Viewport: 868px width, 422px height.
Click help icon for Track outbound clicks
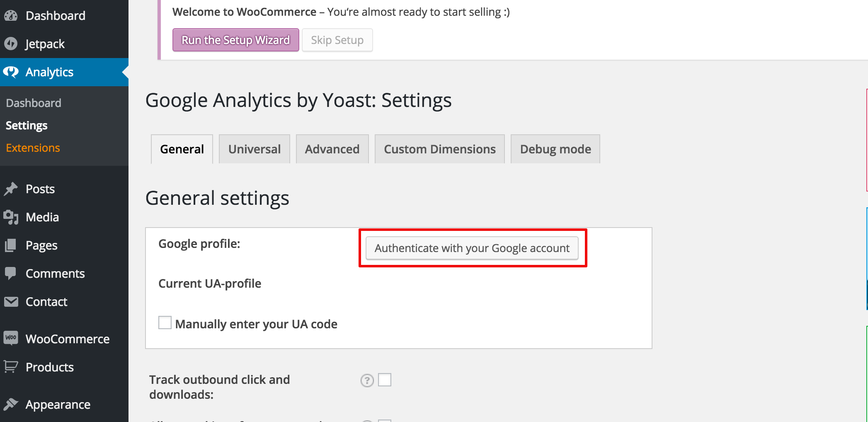click(367, 380)
